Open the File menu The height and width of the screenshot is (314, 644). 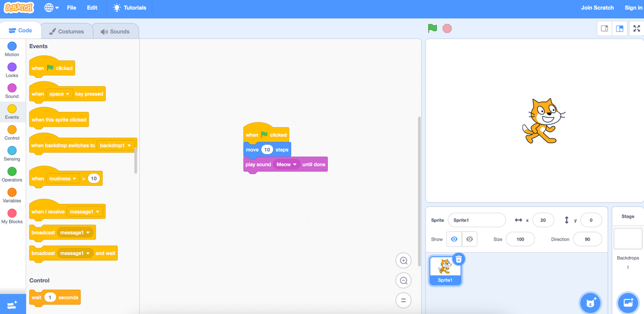click(71, 8)
